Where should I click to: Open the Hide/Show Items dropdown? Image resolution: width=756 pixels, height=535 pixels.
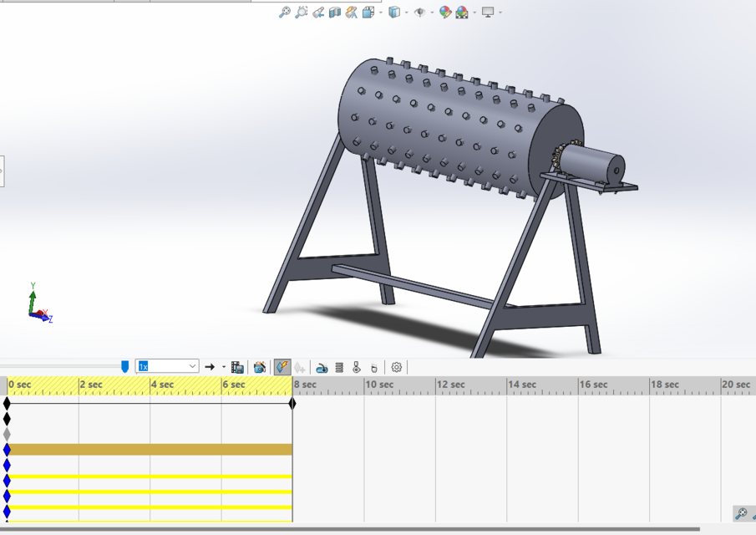pos(432,13)
